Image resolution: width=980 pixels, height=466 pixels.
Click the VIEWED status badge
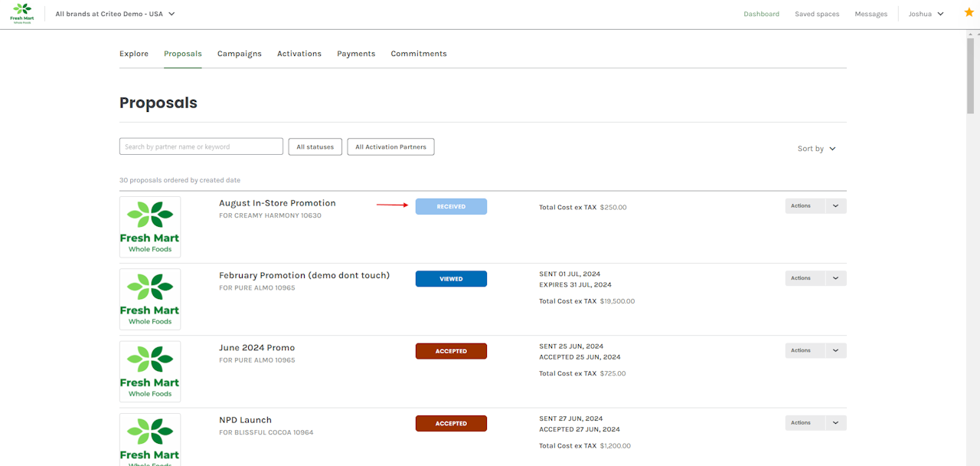(451, 279)
